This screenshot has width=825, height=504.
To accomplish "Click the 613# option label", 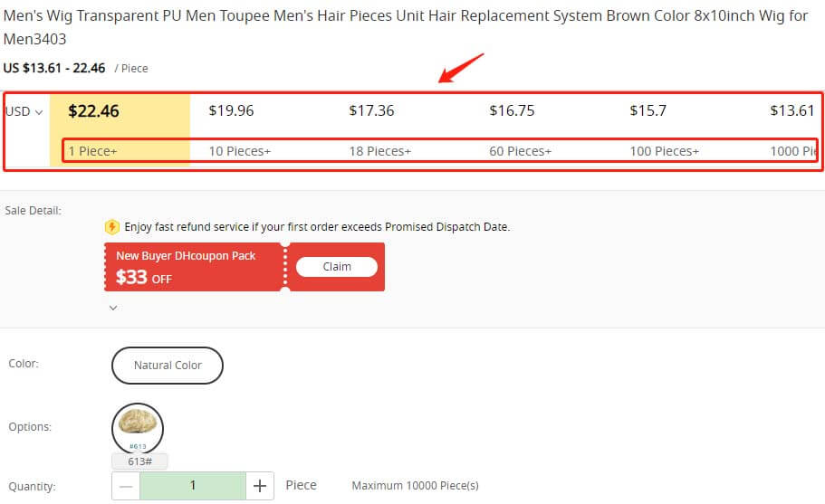I will coord(139,461).
